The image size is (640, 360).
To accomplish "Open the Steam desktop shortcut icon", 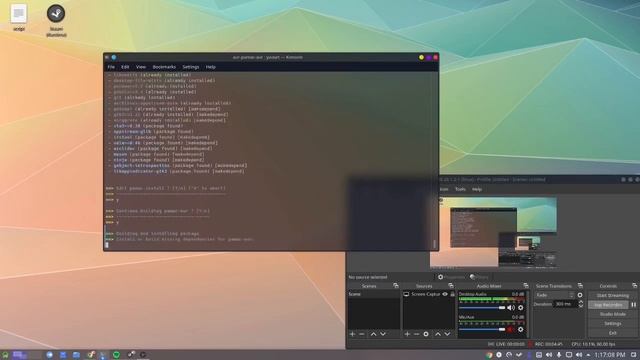I will tap(56, 13).
